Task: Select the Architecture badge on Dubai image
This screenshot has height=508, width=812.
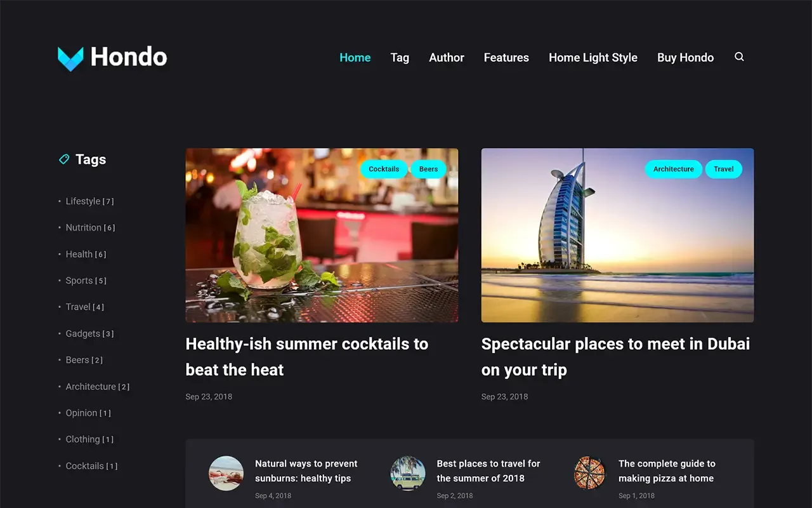Action: 674,169
